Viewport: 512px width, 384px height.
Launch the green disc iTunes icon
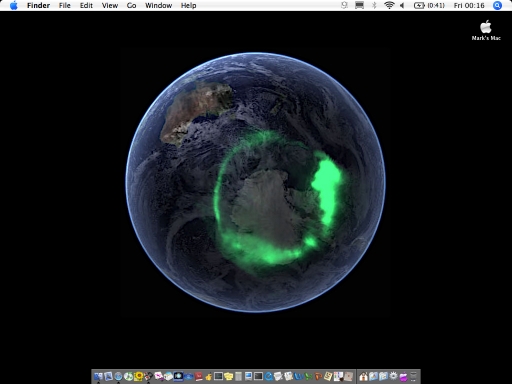(128, 376)
